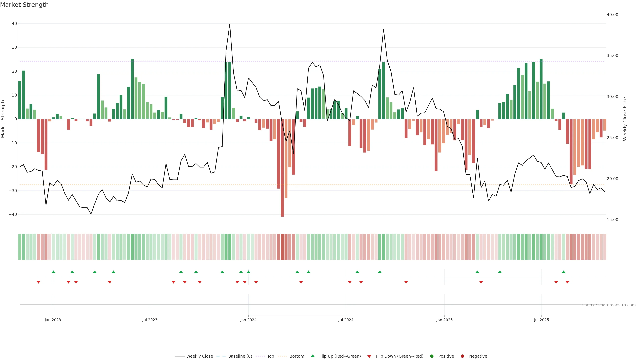Click the 40.00 right axis tick label
The height and width of the screenshot is (362, 644).
[x=612, y=15]
